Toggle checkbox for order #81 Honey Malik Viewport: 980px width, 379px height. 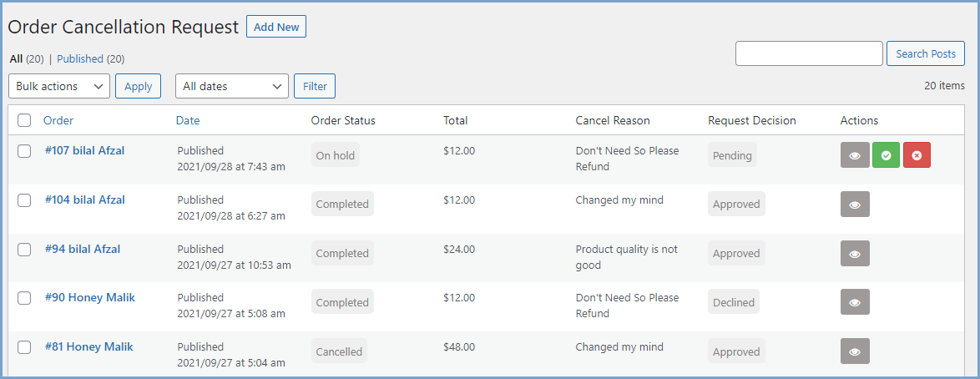(24, 347)
